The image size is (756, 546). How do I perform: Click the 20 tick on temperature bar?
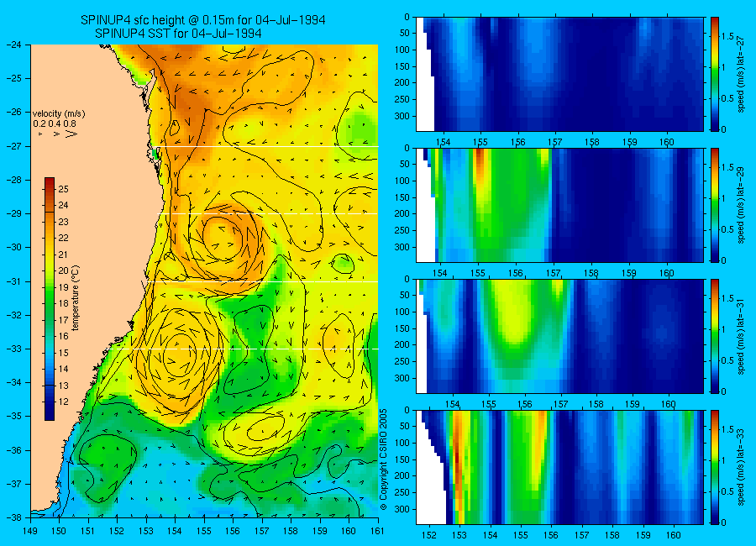(64, 270)
